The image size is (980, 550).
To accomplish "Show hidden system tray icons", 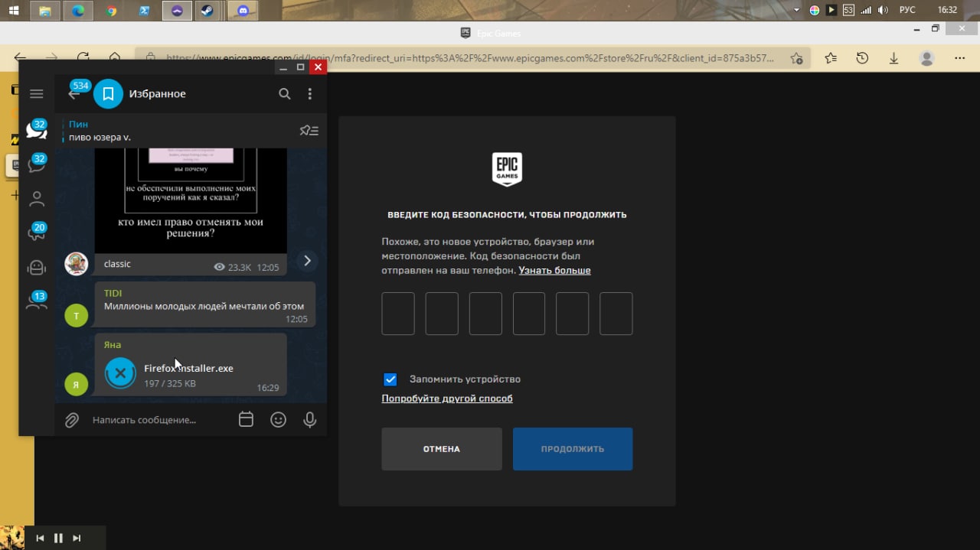I will pyautogui.click(x=797, y=11).
